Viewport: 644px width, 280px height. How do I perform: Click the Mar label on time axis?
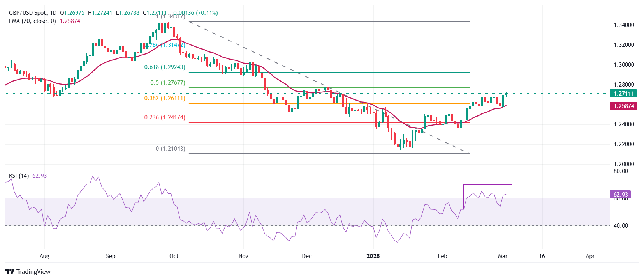point(503,256)
